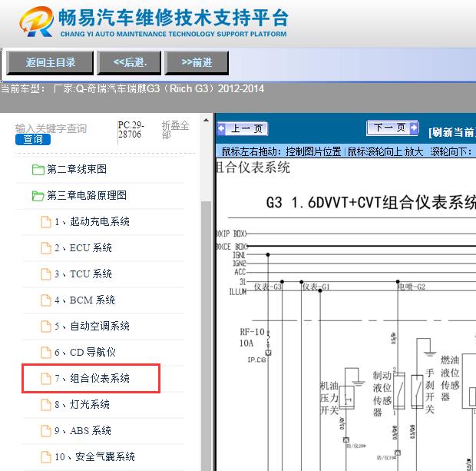The image size is (476, 471).
Task: Collapse all with 折叠全部
Action: [x=175, y=130]
